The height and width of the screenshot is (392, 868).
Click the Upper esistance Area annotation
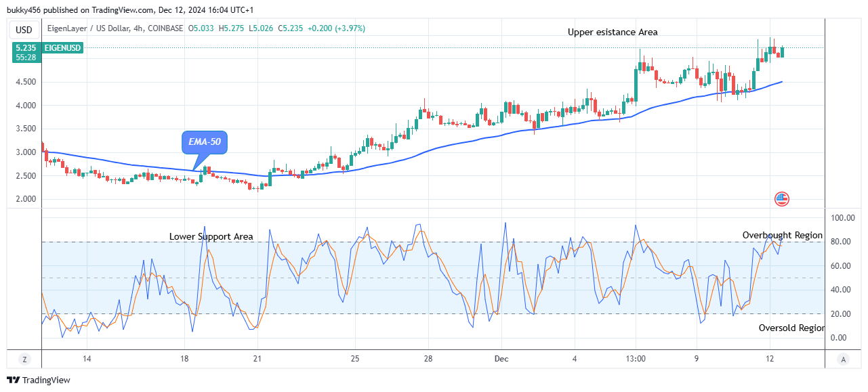click(x=613, y=32)
